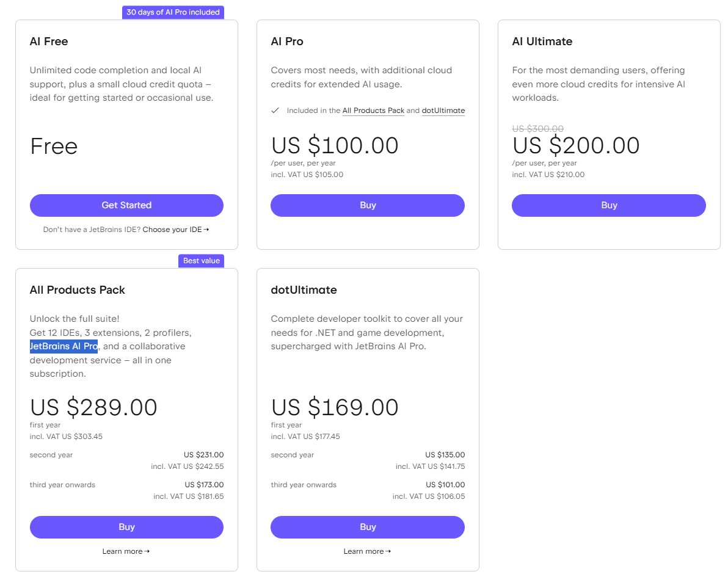Click the US $289.00 first year price
Image resolution: width=728 pixels, height=577 pixels.
pyautogui.click(x=93, y=407)
